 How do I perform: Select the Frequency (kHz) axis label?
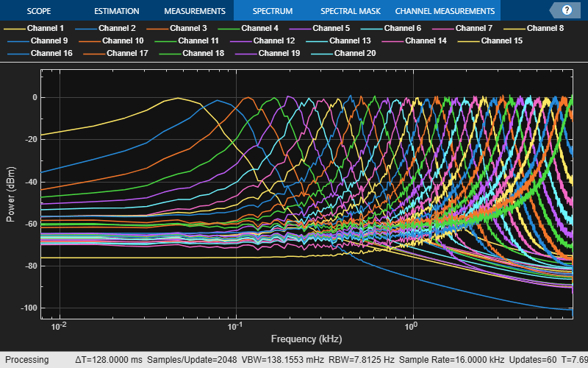point(306,339)
